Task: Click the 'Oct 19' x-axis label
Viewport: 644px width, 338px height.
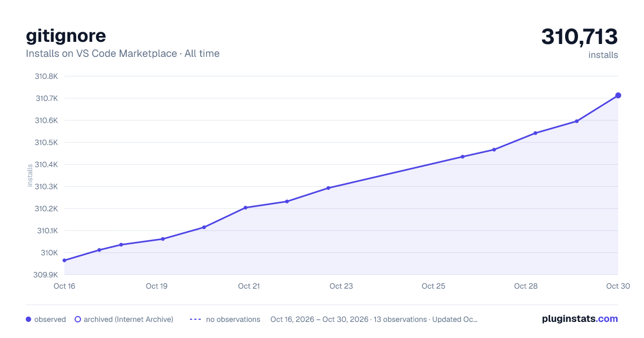Action: click(x=157, y=286)
